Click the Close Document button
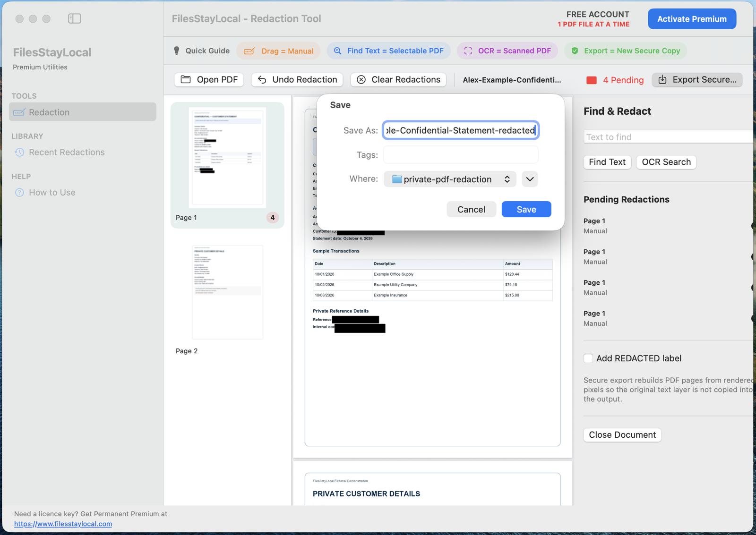Screen dimensions: 756x535 pyautogui.click(x=622, y=435)
